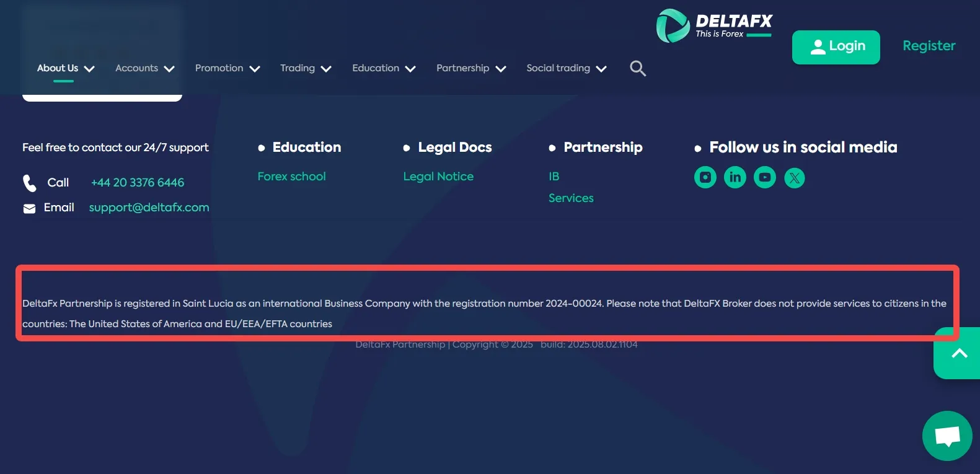Click the Register link
The image size is (980, 474).
(929, 46)
